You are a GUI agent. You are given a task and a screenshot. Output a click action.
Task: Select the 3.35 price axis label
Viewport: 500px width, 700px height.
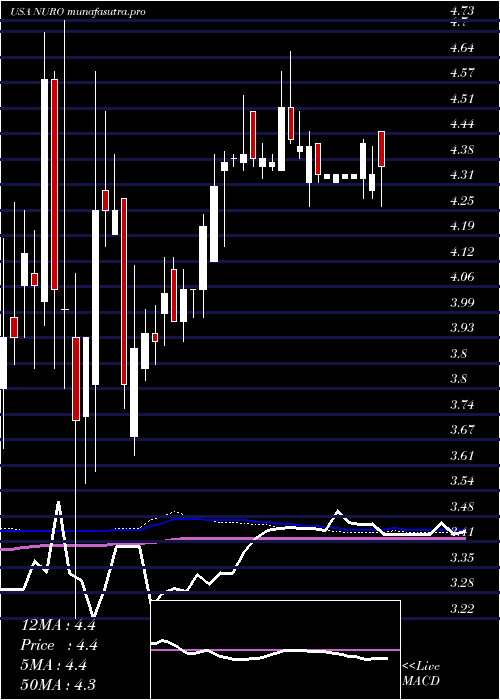pyautogui.click(x=461, y=558)
